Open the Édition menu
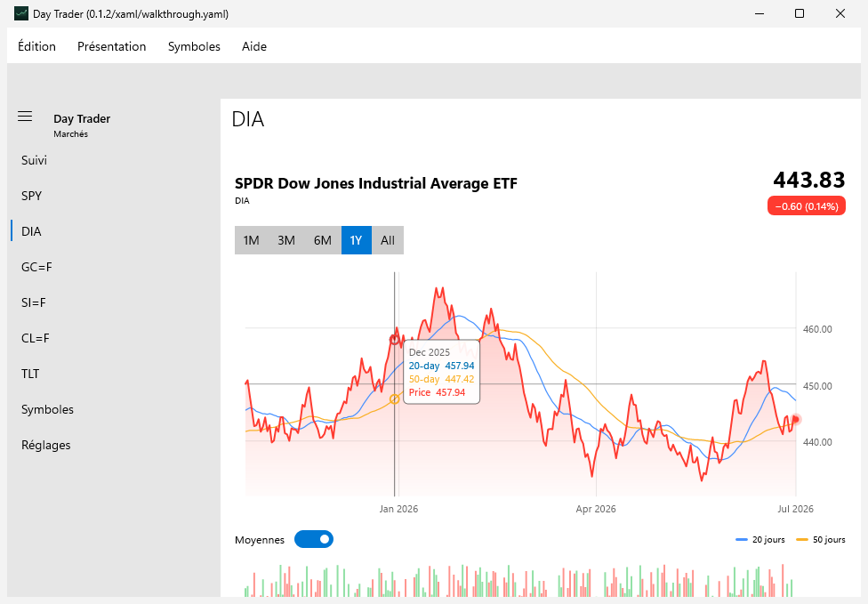The image size is (868, 604). [36, 46]
